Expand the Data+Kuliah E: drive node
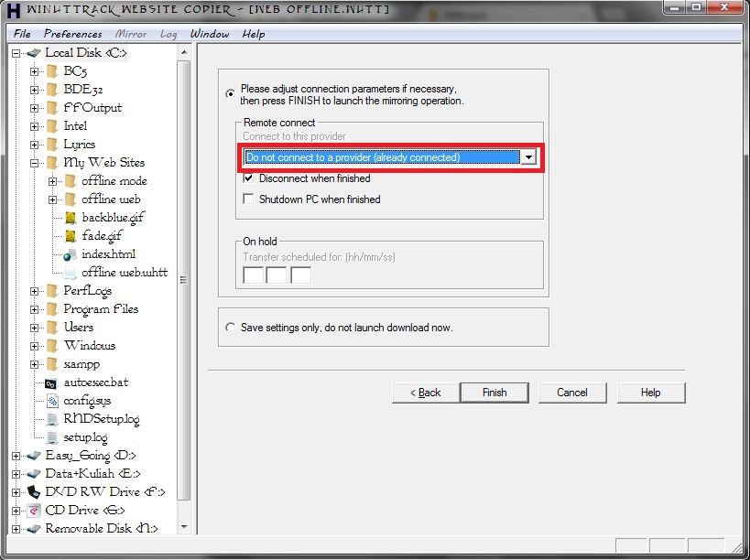Screen dimensions: 750x560 click(16, 475)
